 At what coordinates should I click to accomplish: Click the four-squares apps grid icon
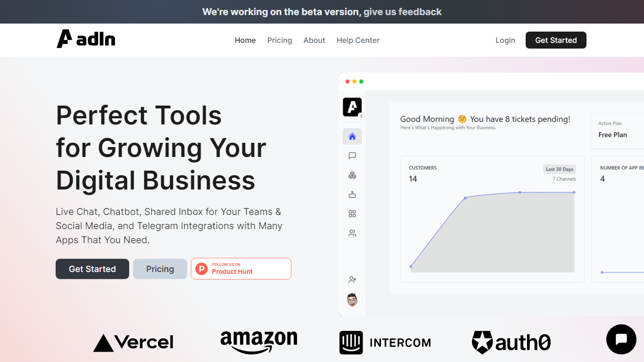[352, 214]
